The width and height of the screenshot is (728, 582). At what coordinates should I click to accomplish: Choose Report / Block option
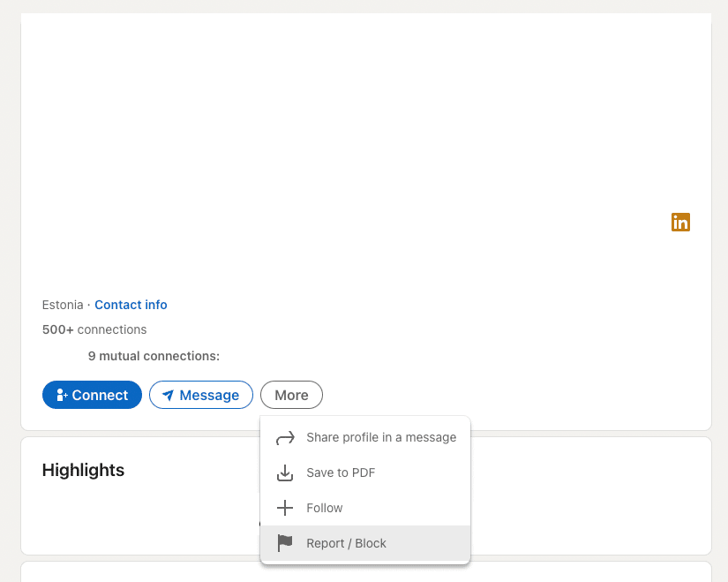pos(365,543)
